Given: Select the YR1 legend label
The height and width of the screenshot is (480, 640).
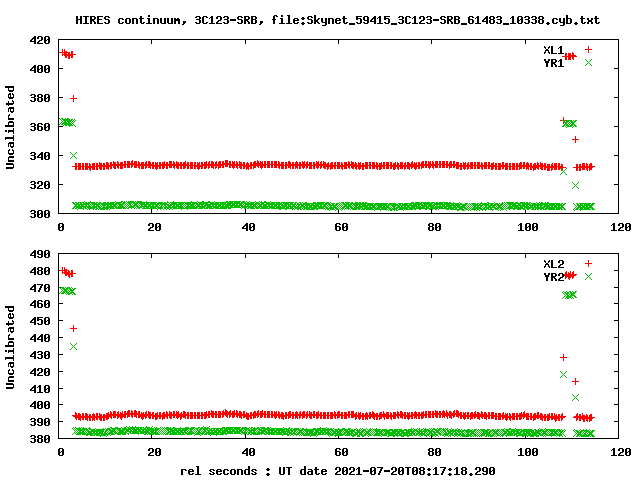Looking at the screenshot, I should click(553, 63).
